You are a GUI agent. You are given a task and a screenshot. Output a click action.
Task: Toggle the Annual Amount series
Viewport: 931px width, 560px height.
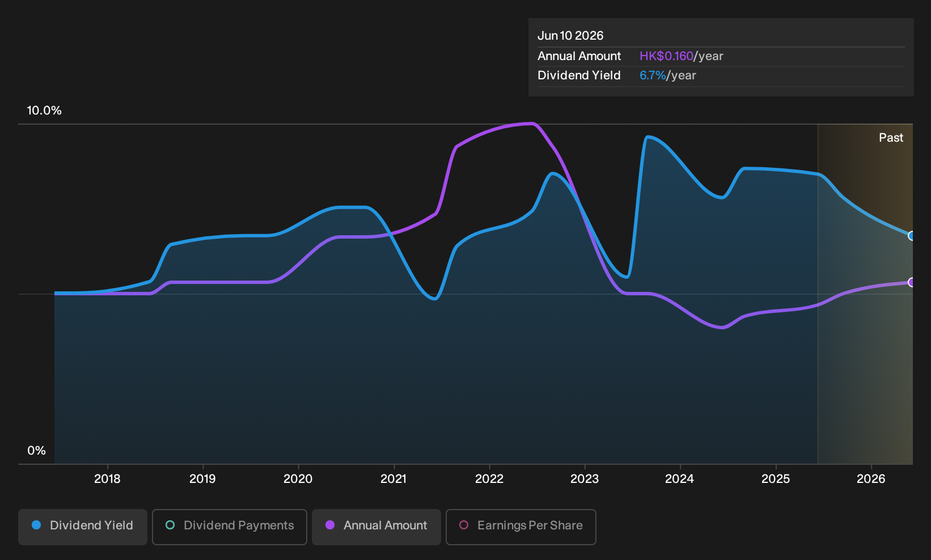click(376, 527)
